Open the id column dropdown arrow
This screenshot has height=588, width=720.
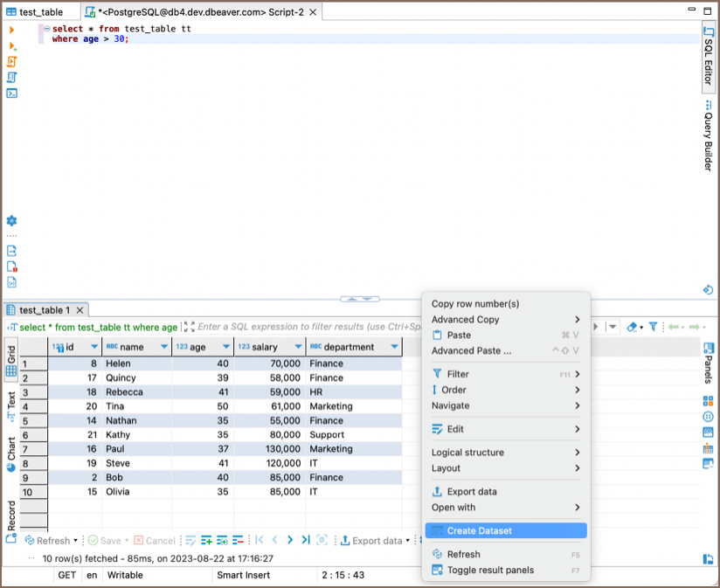(94, 347)
